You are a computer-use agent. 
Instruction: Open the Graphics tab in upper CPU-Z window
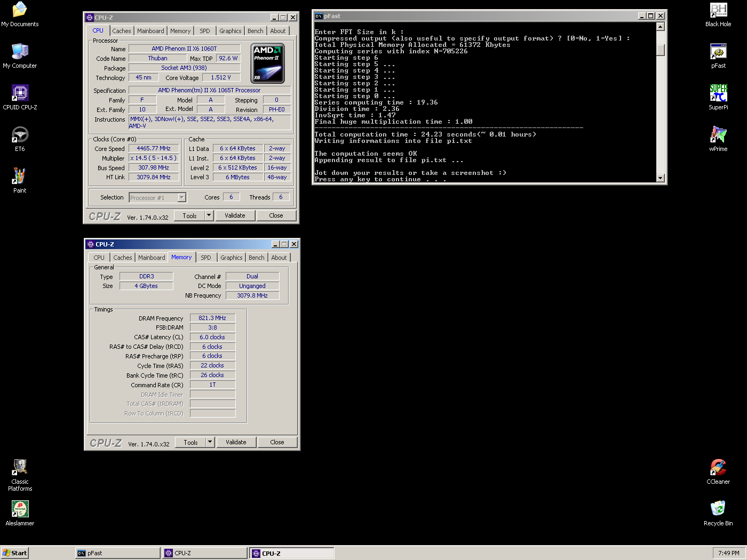231,31
